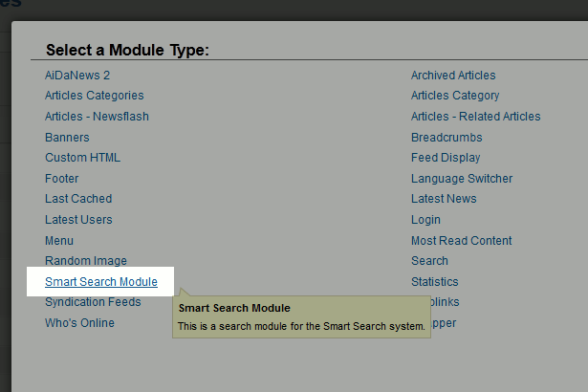Select the Latest Users module
The height and width of the screenshot is (392, 588).
coord(78,220)
